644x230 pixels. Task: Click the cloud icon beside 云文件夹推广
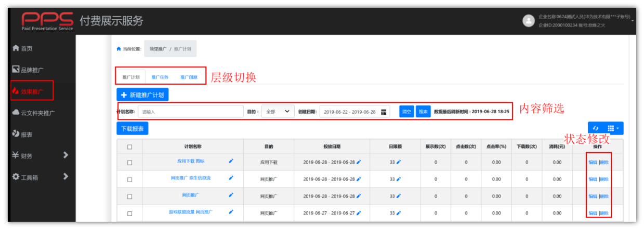pos(16,113)
